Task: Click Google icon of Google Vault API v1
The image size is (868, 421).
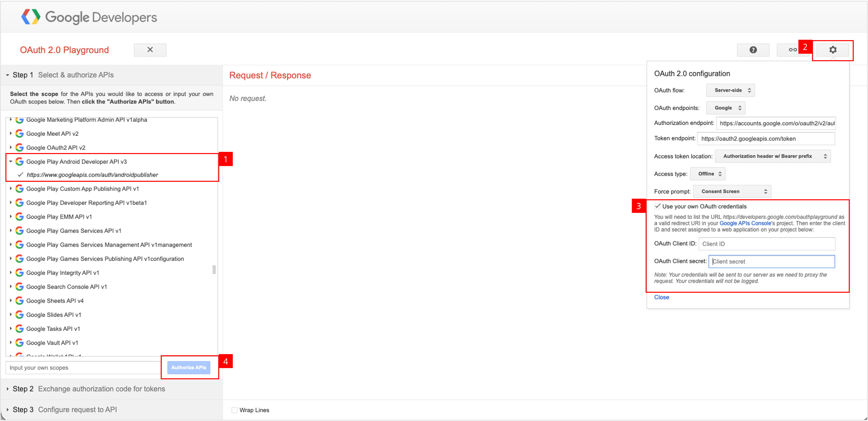Action: point(19,343)
